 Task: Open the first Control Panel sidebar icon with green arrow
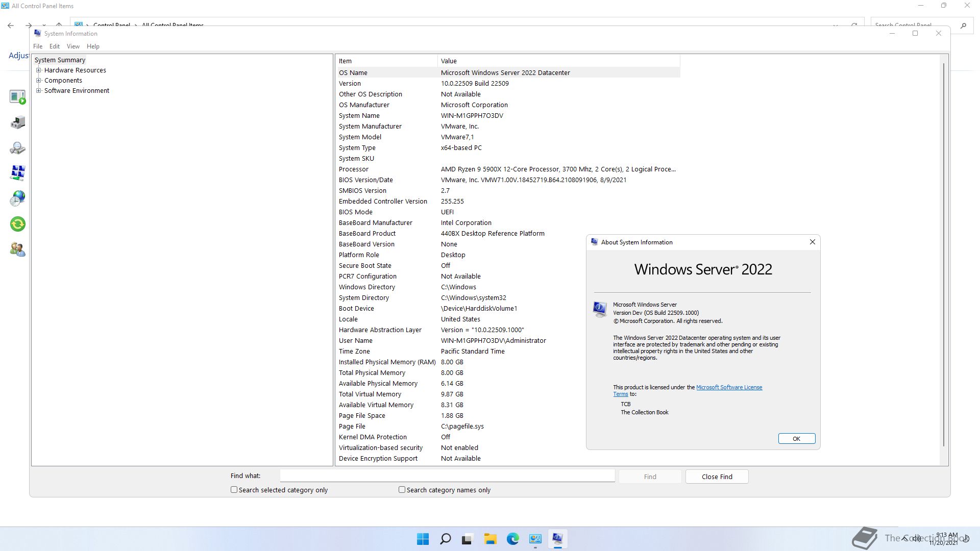[17, 97]
